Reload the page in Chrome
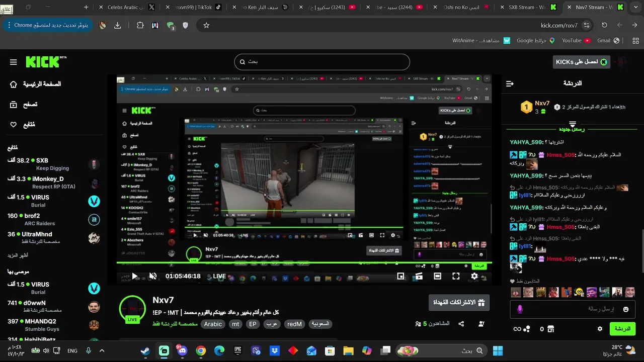Viewport: 644px width, 362px height. [604, 25]
